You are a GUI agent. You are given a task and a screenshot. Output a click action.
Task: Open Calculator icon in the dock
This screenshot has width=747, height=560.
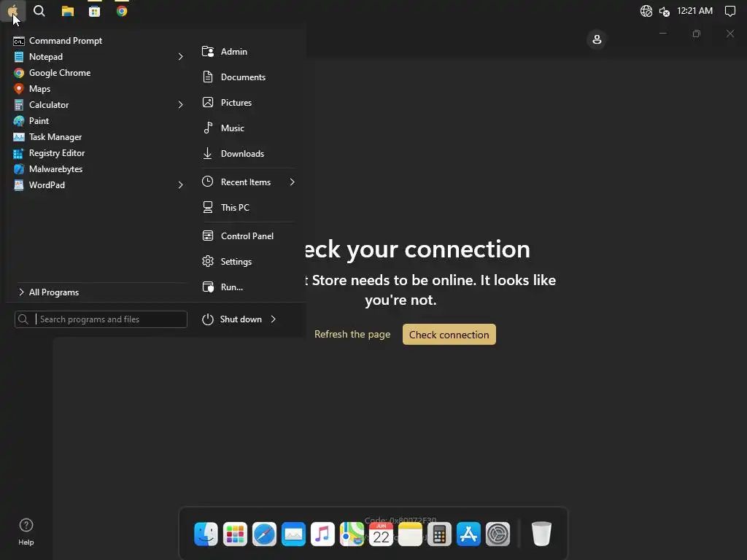pos(439,534)
